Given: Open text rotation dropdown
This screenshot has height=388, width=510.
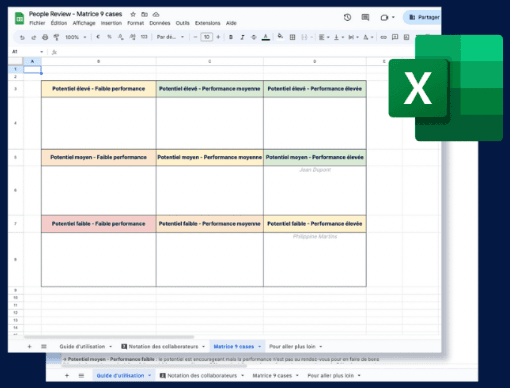Looking at the screenshot, I should [368, 37].
